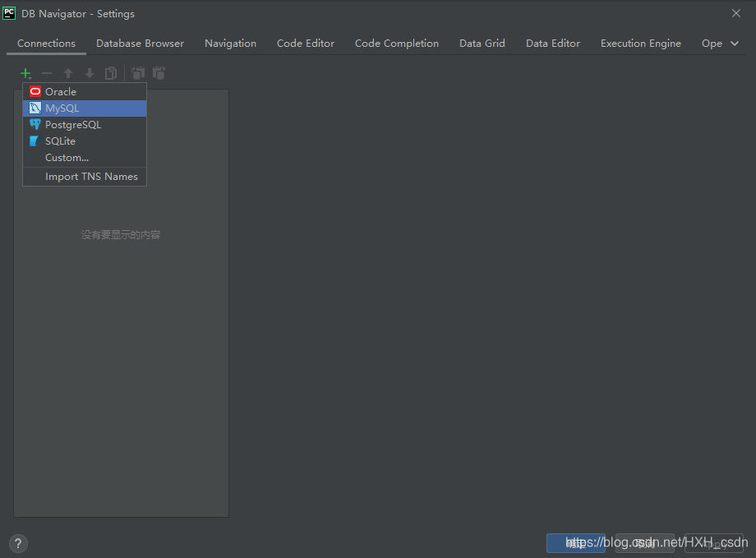Open help with the question mark button
Screen dimensions: 756x558
[x=18, y=543]
